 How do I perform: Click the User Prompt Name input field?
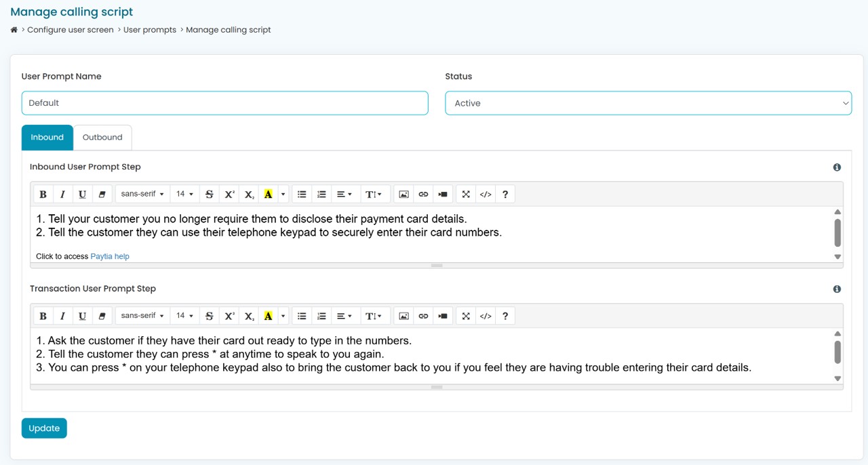click(224, 103)
